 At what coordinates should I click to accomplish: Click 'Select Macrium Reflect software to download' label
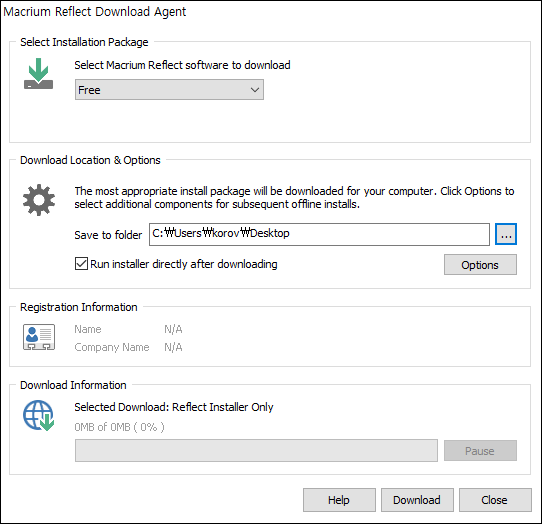point(183,65)
